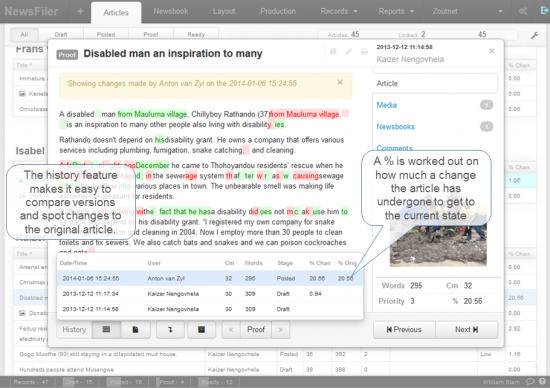
Task: Click the history list view icon
Action: 106,329
